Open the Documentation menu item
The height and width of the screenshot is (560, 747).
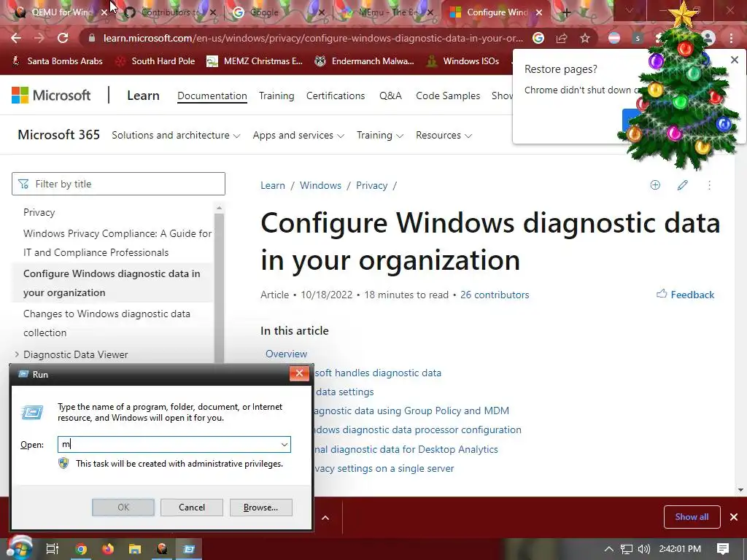coord(212,96)
